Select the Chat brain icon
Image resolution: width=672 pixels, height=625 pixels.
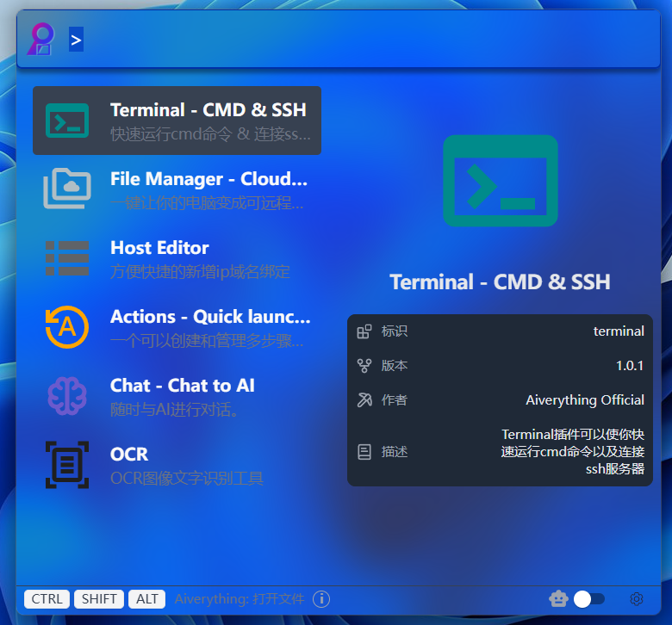click(x=67, y=396)
